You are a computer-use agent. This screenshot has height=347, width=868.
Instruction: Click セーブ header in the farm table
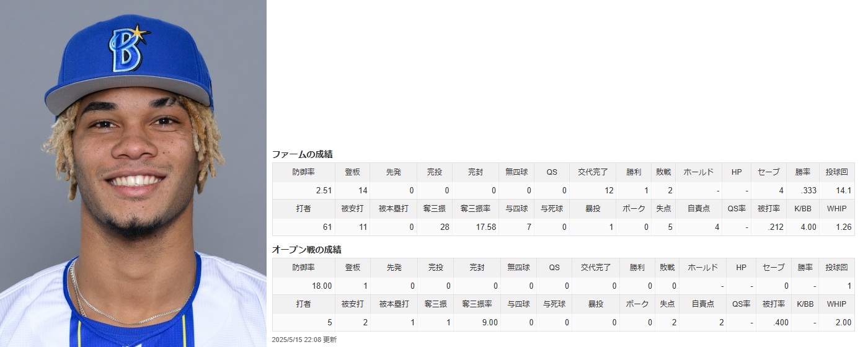[x=768, y=172]
